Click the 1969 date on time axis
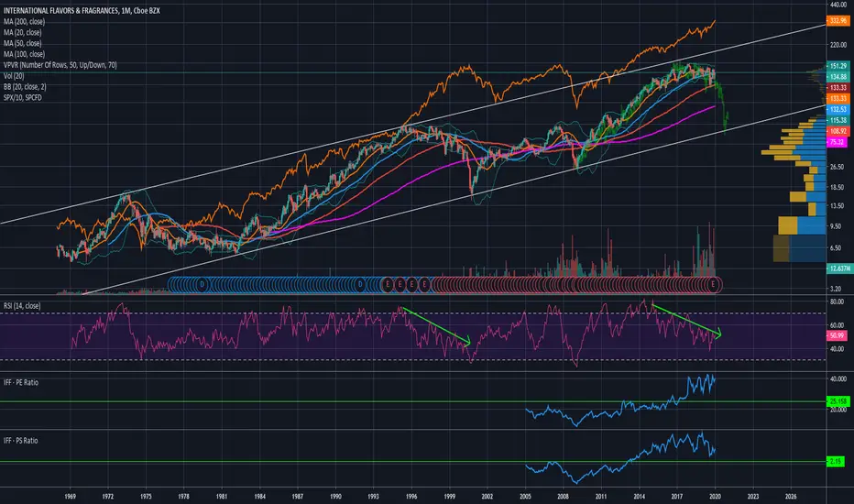Screen dimensions: 854x504 (x=71, y=497)
